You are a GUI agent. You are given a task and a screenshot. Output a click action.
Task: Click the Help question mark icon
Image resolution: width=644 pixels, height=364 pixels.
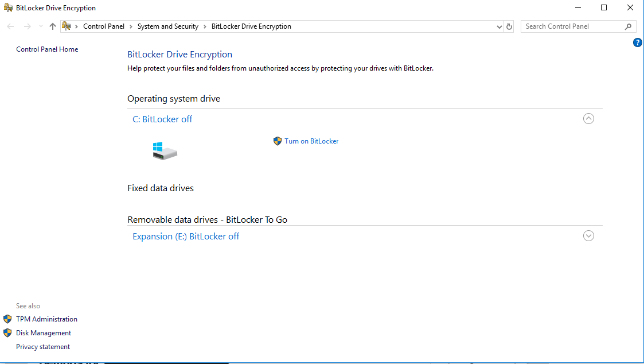coord(638,42)
